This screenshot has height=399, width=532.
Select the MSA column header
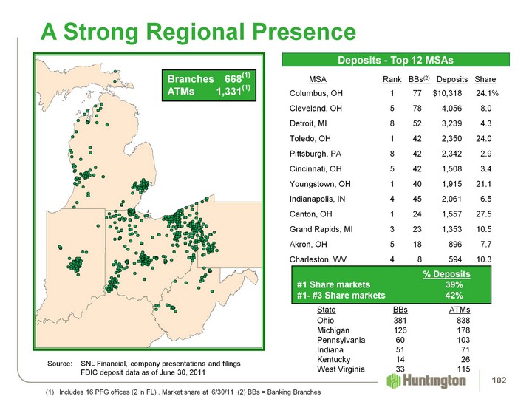[318, 79]
